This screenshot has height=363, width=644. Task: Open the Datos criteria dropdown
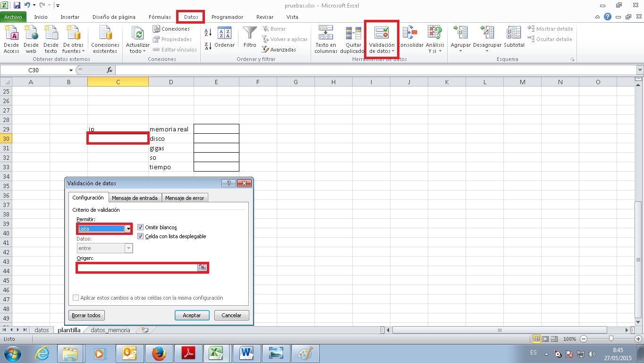point(128,248)
